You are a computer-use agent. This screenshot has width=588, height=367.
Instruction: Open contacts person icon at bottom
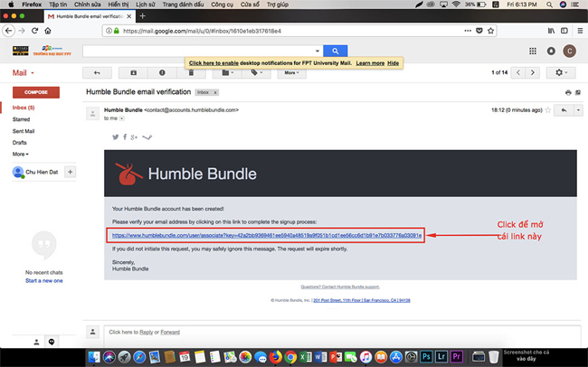(36, 342)
